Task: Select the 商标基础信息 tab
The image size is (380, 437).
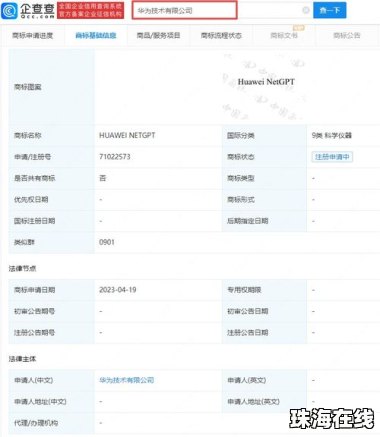Action: click(96, 35)
